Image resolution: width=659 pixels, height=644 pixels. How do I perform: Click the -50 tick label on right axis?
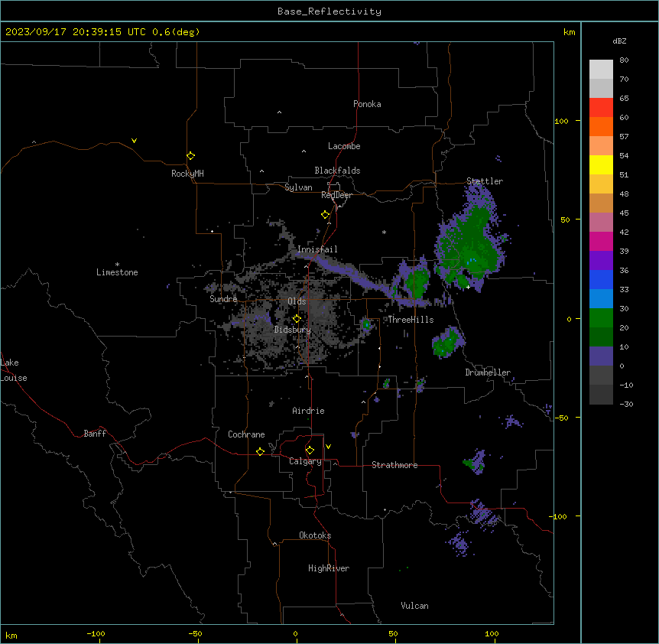(x=562, y=418)
